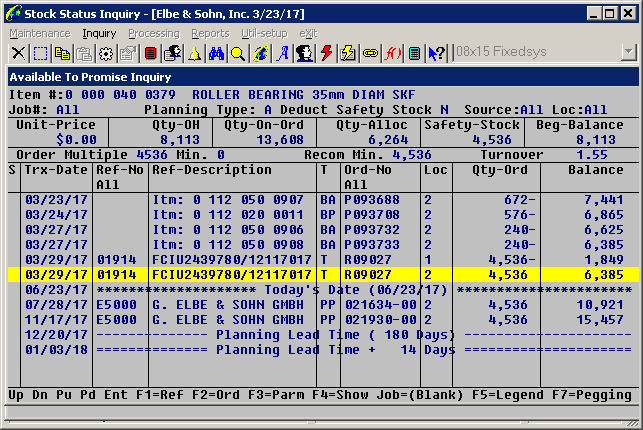Click the black X toolbar icon

point(18,53)
